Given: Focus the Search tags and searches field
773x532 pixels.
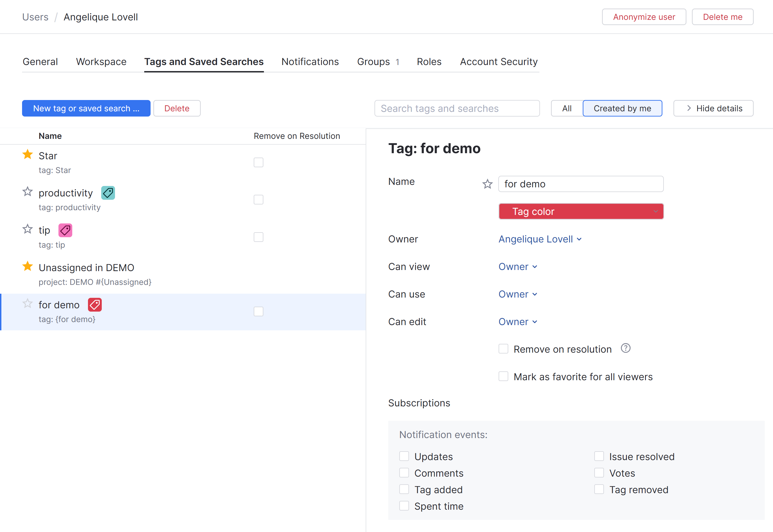Looking at the screenshot, I should 457,108.
